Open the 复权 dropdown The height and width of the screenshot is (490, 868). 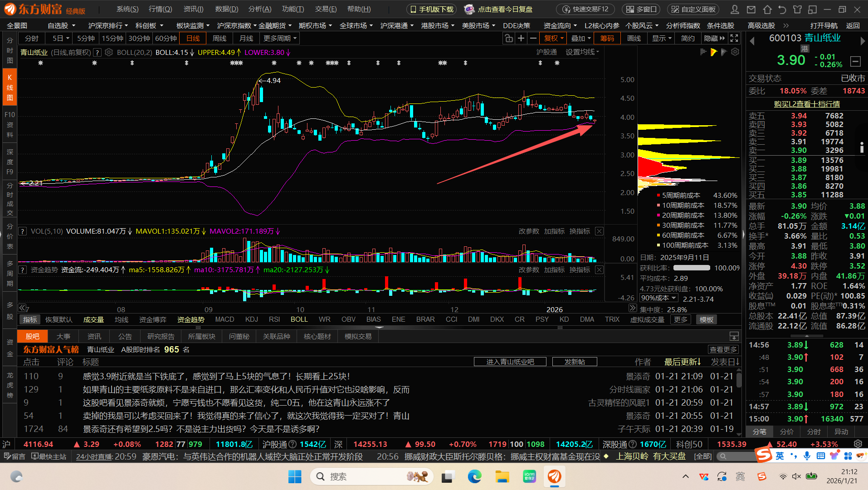[x=554, y=39]
